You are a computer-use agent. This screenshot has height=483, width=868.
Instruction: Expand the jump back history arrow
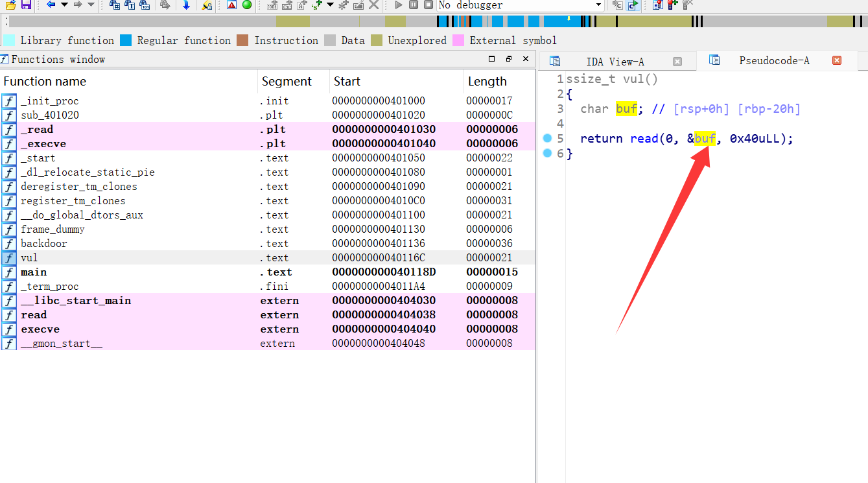tap(64, 5)
